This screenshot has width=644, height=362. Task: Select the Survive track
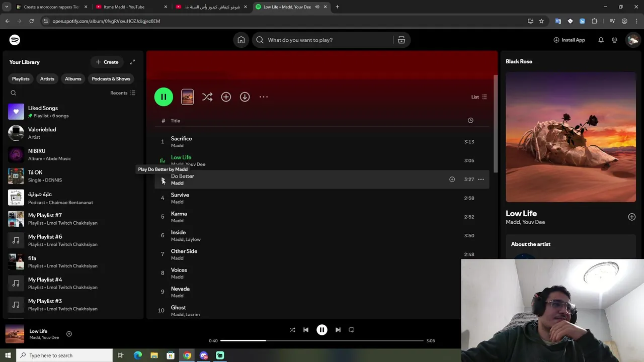tap(321, 198)
